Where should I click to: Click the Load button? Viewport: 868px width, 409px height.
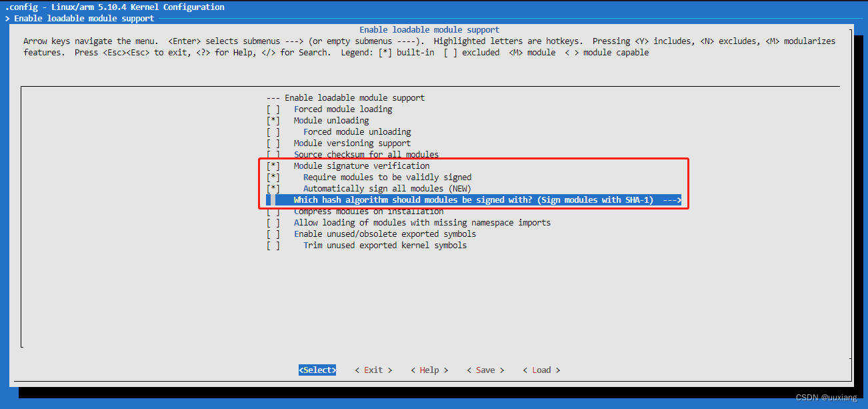tap(541, 370)
